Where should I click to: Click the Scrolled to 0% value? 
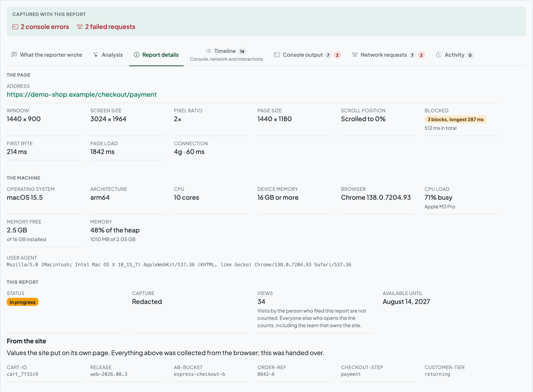click(x=363, y=119)
